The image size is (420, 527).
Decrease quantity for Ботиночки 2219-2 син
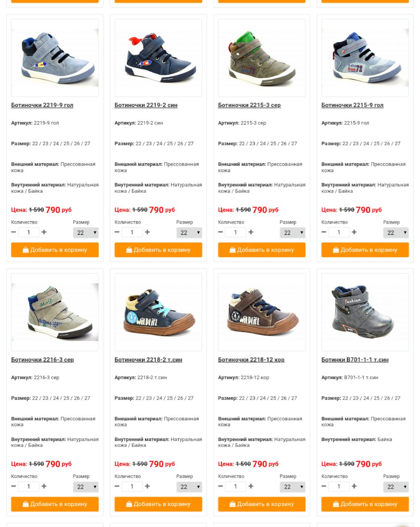117,232
